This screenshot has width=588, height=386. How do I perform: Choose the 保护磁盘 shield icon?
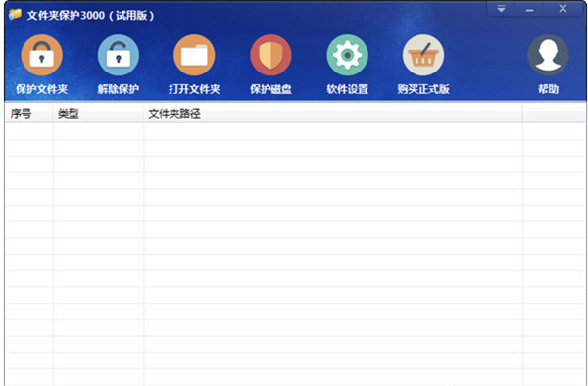[x=270, y=55]
